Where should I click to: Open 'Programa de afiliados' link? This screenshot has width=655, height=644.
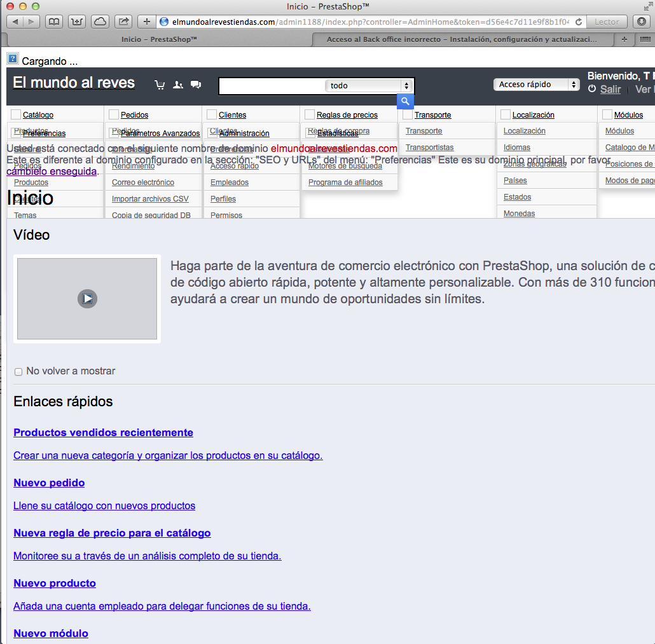[x=345, y=182]
